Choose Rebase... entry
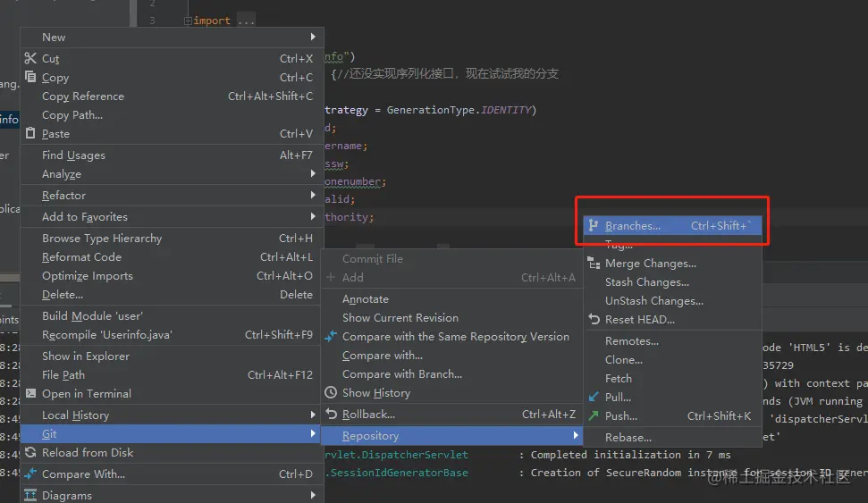 click(x=672, y=437)
